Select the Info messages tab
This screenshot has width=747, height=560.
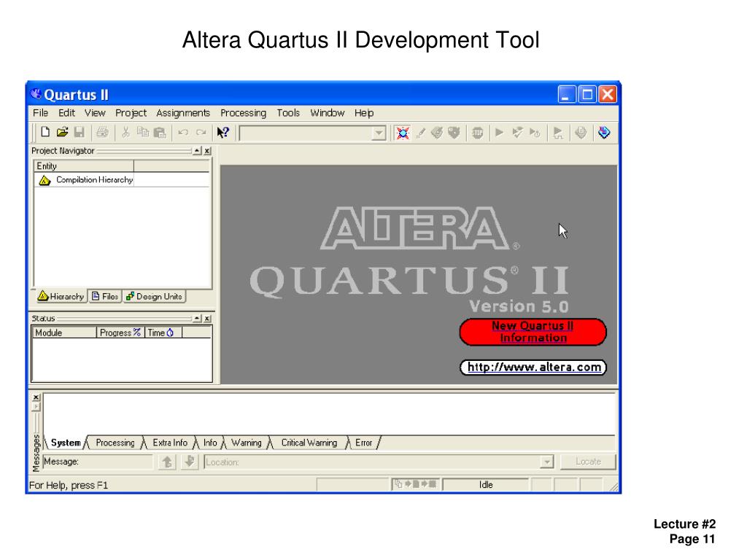pos(210,443)
